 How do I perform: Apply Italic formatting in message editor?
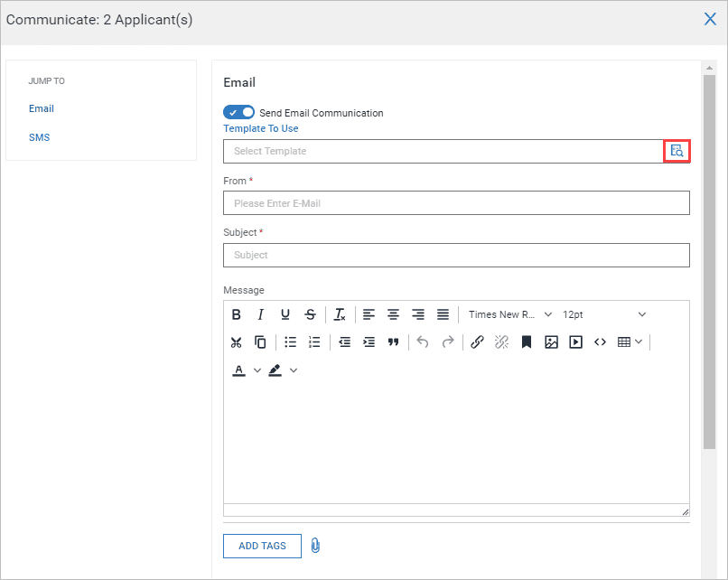click(x=260, y=314)
